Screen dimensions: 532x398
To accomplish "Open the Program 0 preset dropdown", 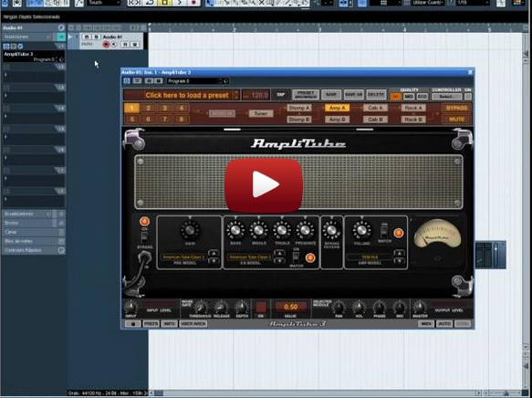I will click(198, 80).
